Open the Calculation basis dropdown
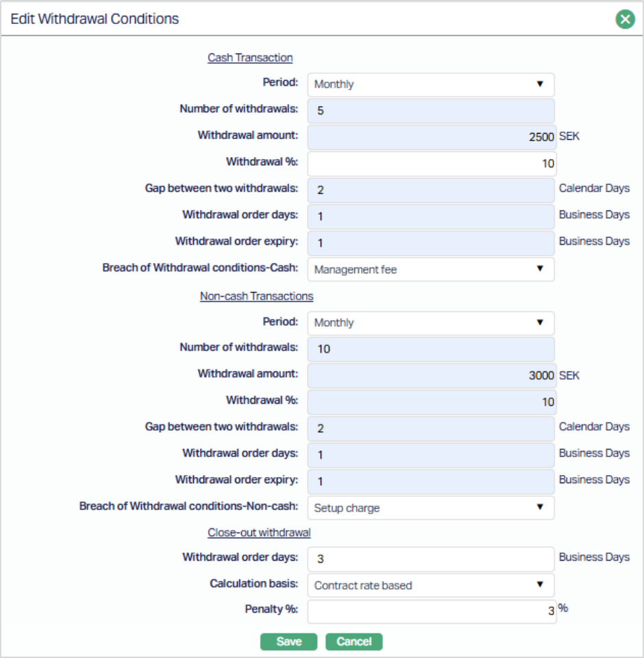Image resolution: width=644 pixels, height=658 pixels. (x=430, y=585)
